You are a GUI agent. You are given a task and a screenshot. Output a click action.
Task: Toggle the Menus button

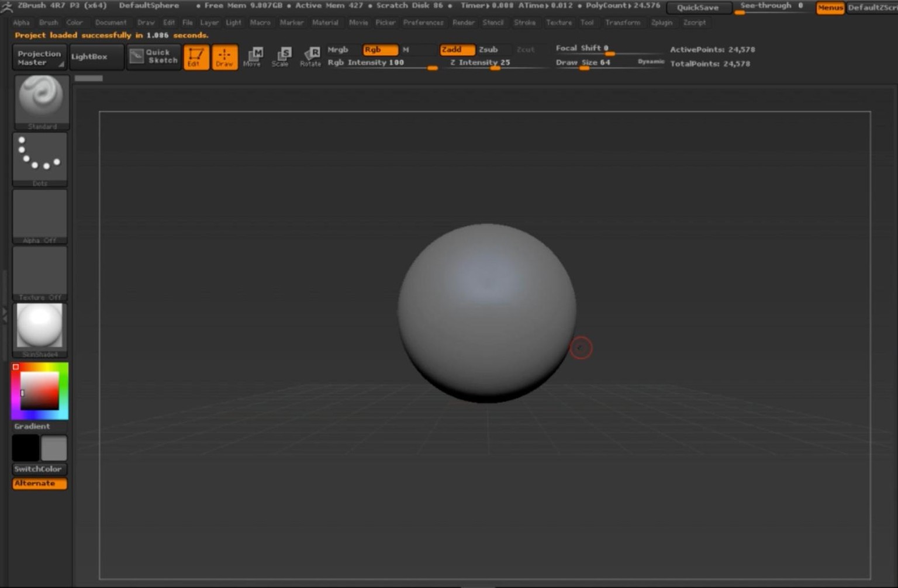pos(830,8)
